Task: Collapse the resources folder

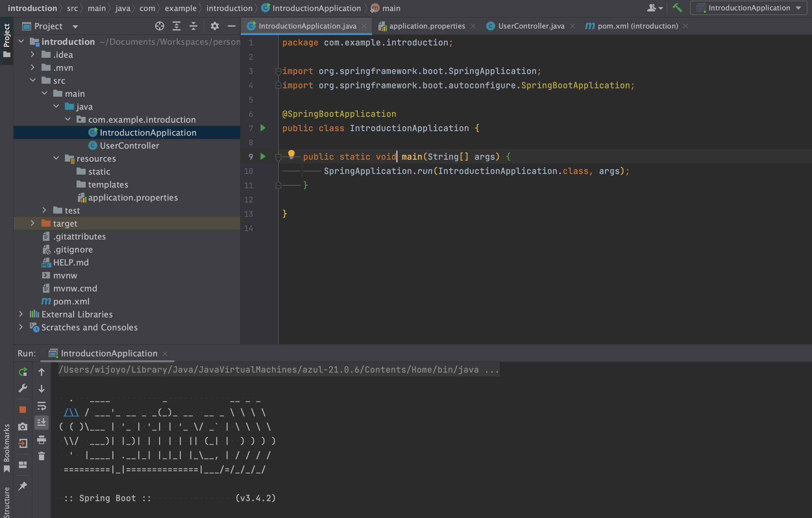Action: click(x=56, y=158)
